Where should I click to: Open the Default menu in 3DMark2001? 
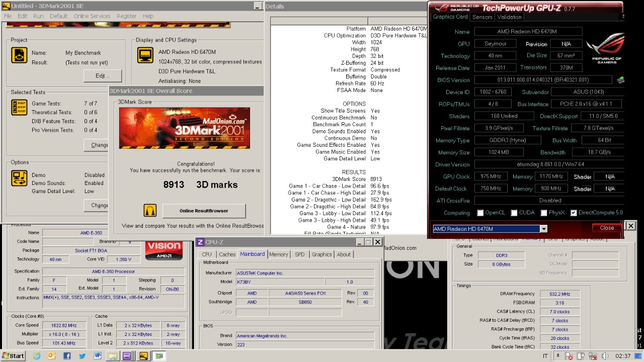[58, 16]
